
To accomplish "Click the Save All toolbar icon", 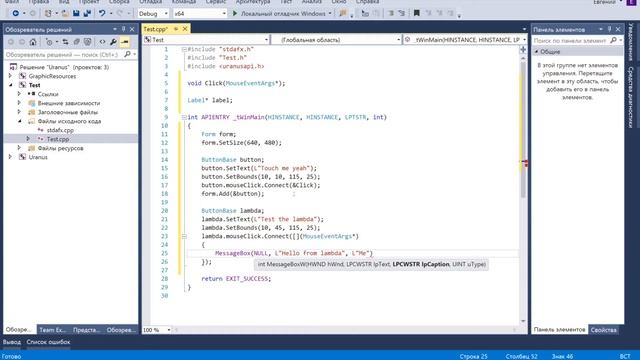I will click(87, 13).
